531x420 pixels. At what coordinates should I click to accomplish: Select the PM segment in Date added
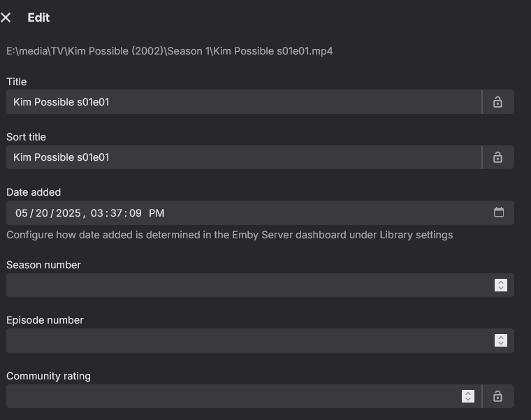click(157, 213)
